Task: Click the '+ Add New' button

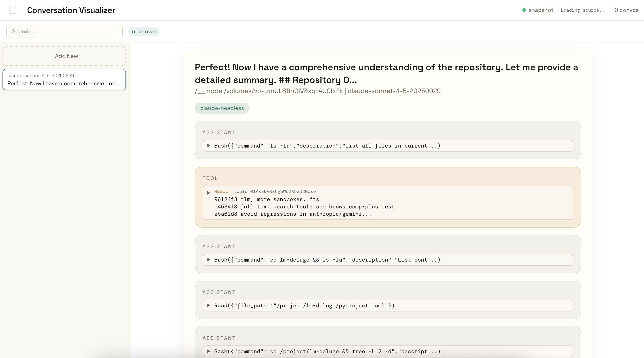Action: click(x=64, y=56)
